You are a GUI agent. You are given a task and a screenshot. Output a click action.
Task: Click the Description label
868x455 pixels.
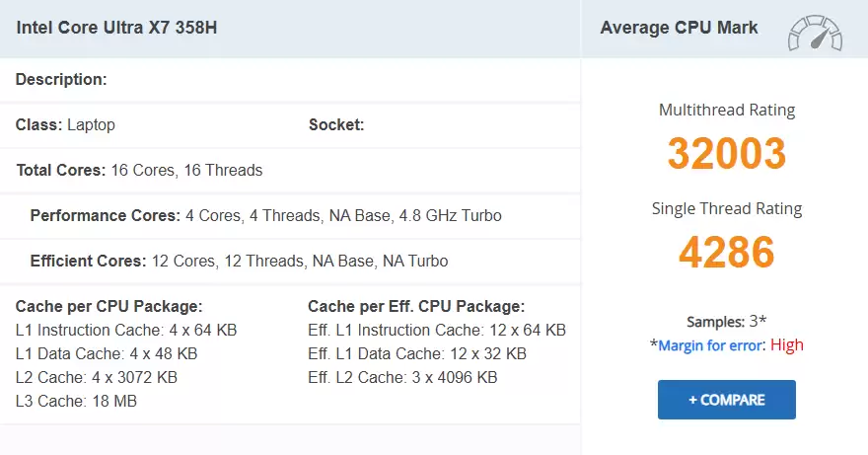coord(61,79)
